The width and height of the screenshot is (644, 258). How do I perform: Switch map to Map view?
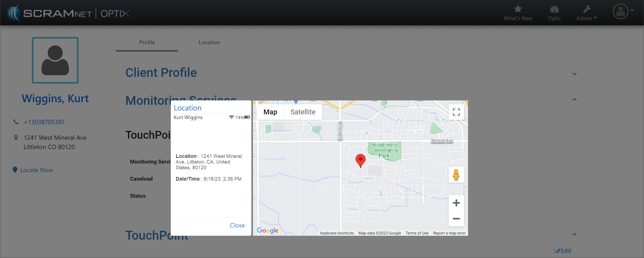[x=270, y=112]
